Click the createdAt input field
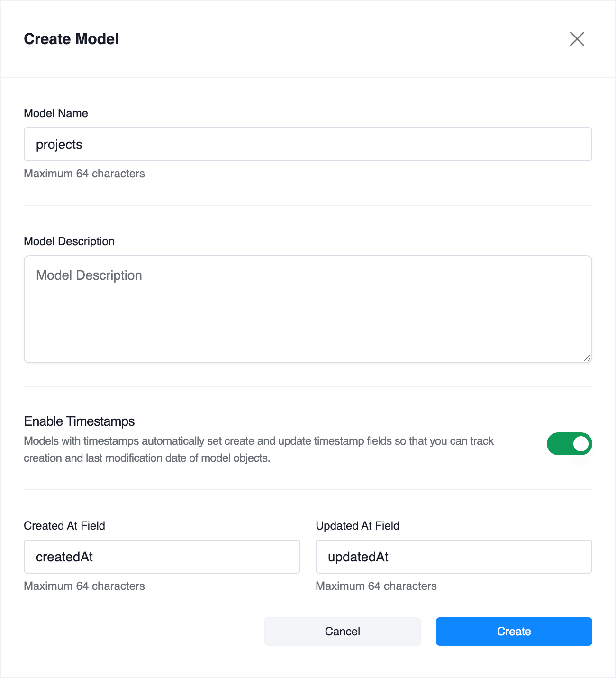 162,557
